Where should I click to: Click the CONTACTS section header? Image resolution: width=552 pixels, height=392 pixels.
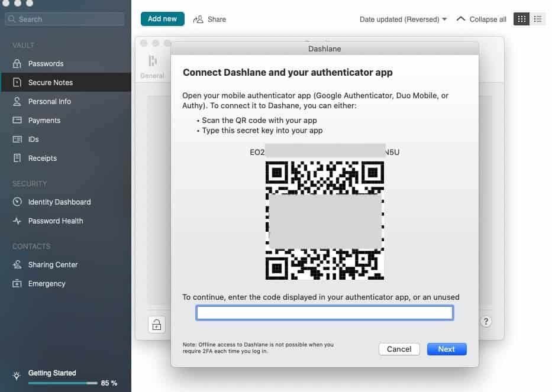click(31, 247)
